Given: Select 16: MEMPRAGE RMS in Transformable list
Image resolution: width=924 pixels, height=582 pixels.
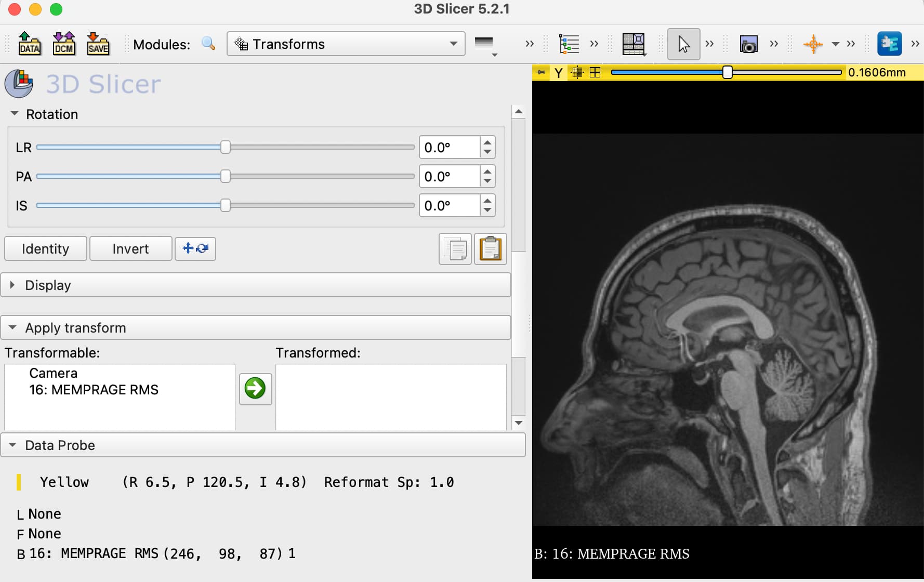Looking at the screenshot, I should coord(94,389).
